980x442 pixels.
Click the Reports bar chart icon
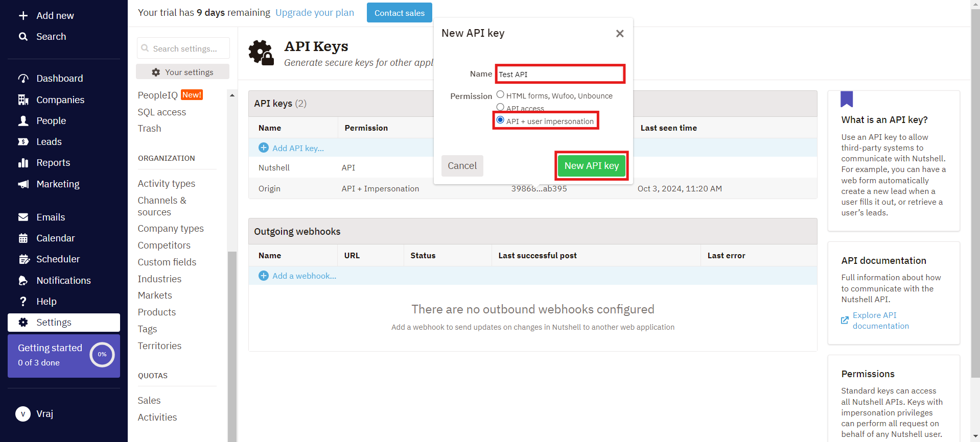click(23, 163)
